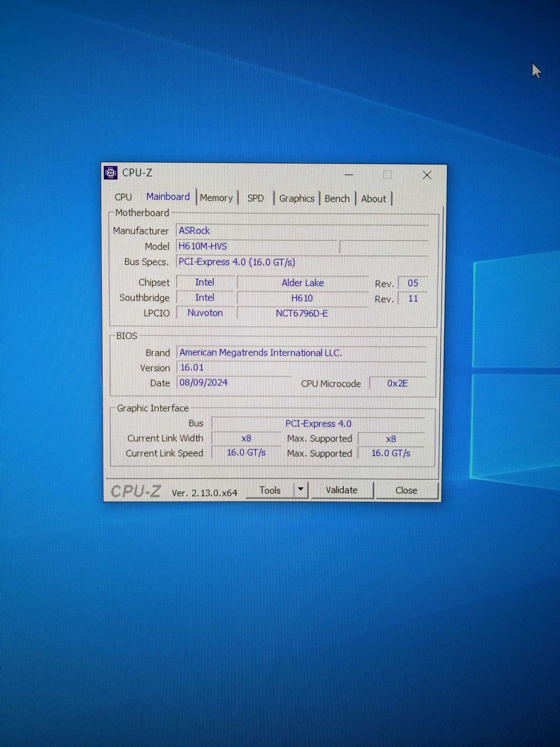Show the About tab
The image size is (560, 747).
373,199
